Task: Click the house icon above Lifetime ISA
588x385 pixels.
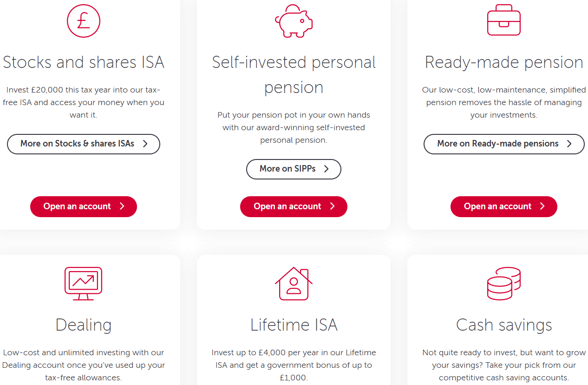Action: click(x=294, y=284)
